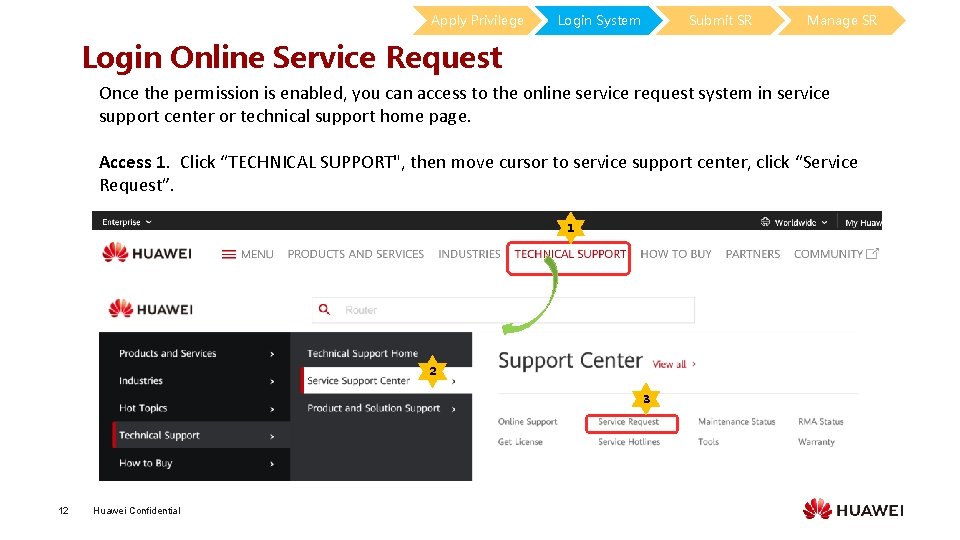This screenshot has height=540, width=960.
Task: Select Hot Topics in the sidebar
Action: pos(143,408)
